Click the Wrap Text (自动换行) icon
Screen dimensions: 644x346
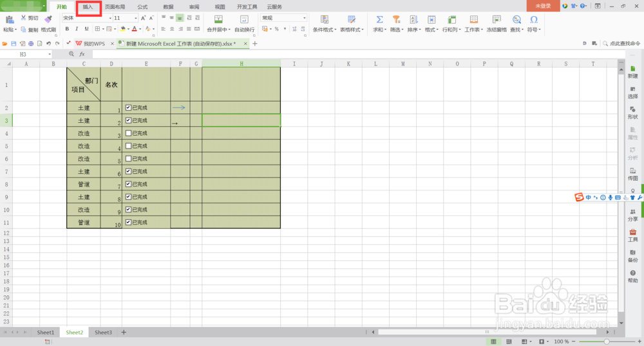point(244,19)
